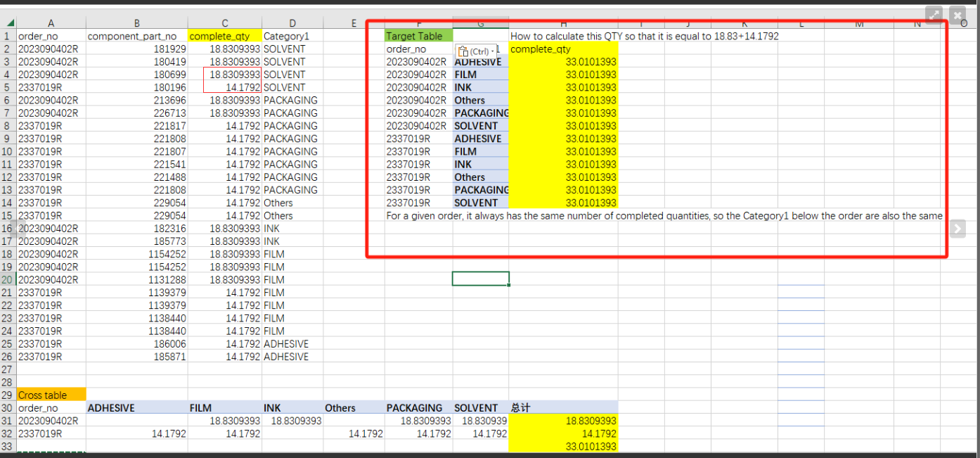Click part number 226713 cell
Screen dimensions: 980x458
136,113
